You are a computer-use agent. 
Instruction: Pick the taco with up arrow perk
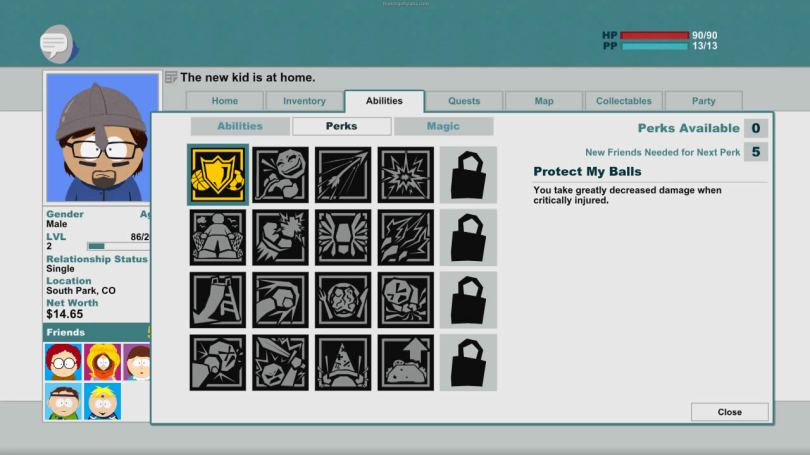coord(405,362)
